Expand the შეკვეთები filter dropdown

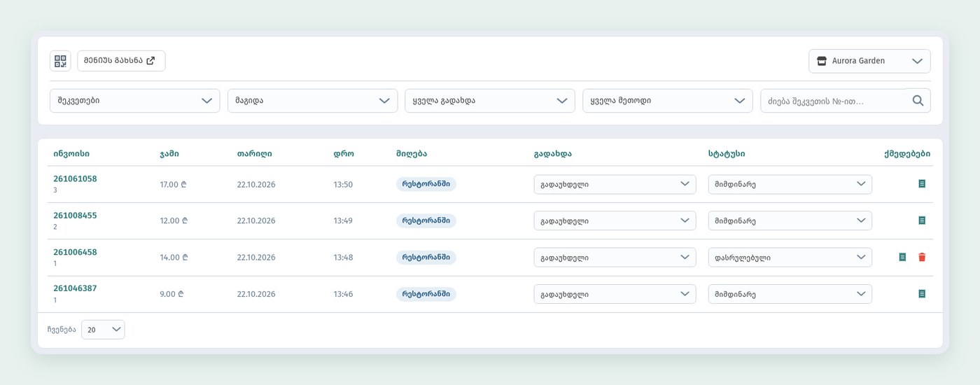(134, 101)
